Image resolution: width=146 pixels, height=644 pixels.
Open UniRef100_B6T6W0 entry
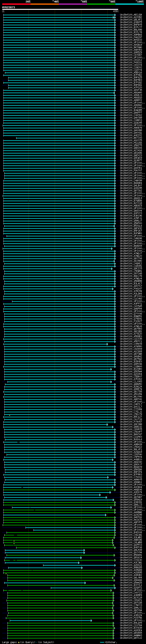(x=131, y=48)
